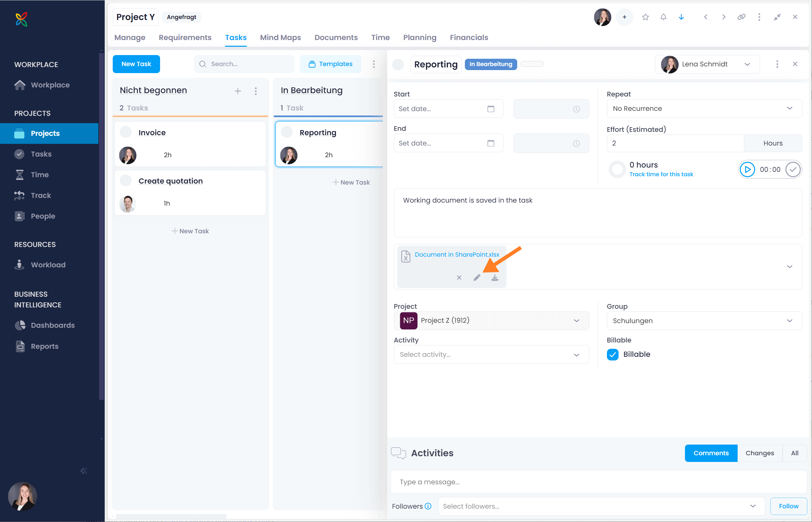
Task: Confirm tracked time with checkmark circle
Action: pos(793,170)
